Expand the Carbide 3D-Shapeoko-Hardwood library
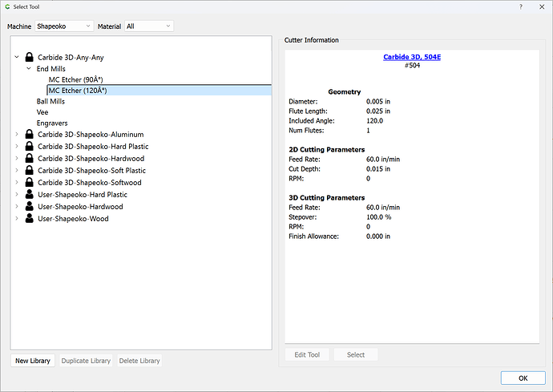 tap(17, 159)
